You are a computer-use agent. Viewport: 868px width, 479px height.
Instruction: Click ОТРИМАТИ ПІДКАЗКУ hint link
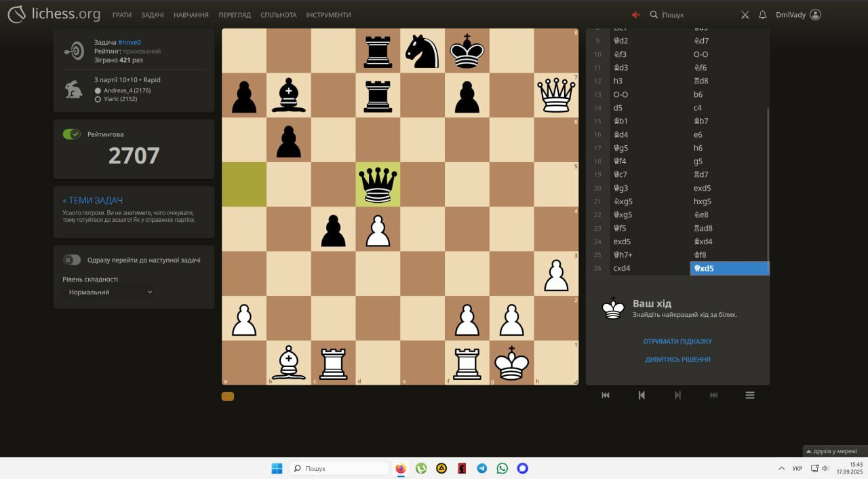click(677, 341)
